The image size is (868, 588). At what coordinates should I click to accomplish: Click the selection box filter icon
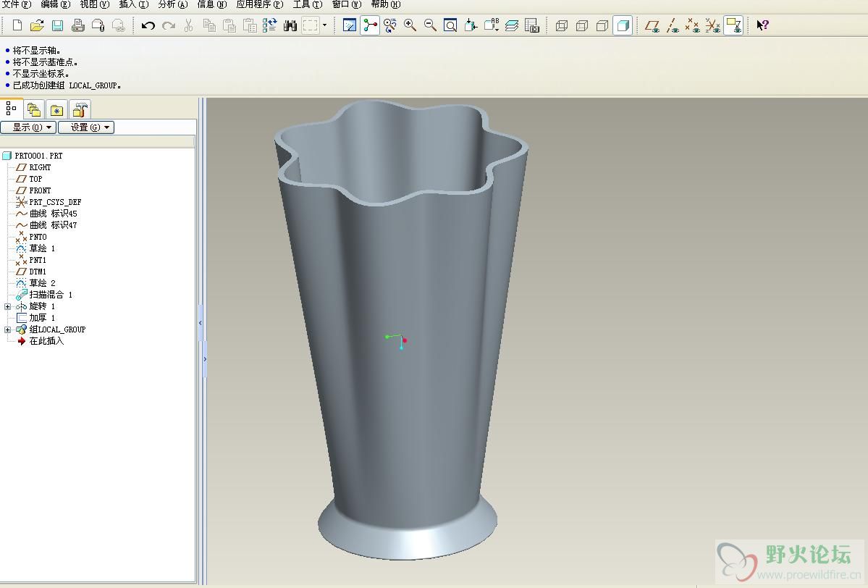(x=311, y=25)
